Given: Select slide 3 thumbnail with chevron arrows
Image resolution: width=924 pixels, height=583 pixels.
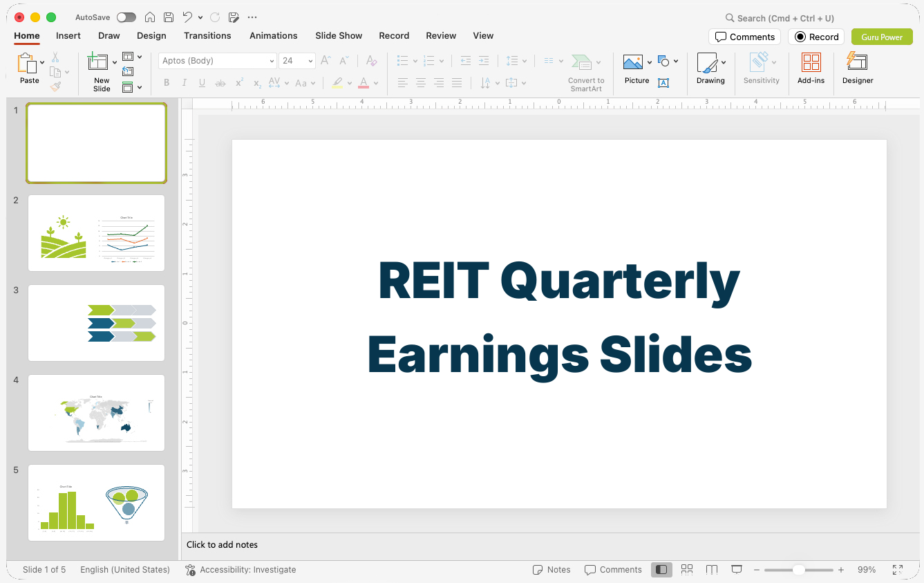Looking at the screenshot, I should pos(96,322).
